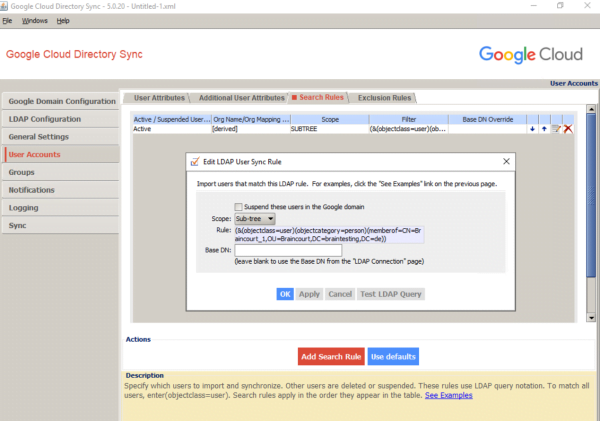Screen dimensions: 600x421
Task: Cancel the LDAP rule edit
Action: click(x=340, y=294)
